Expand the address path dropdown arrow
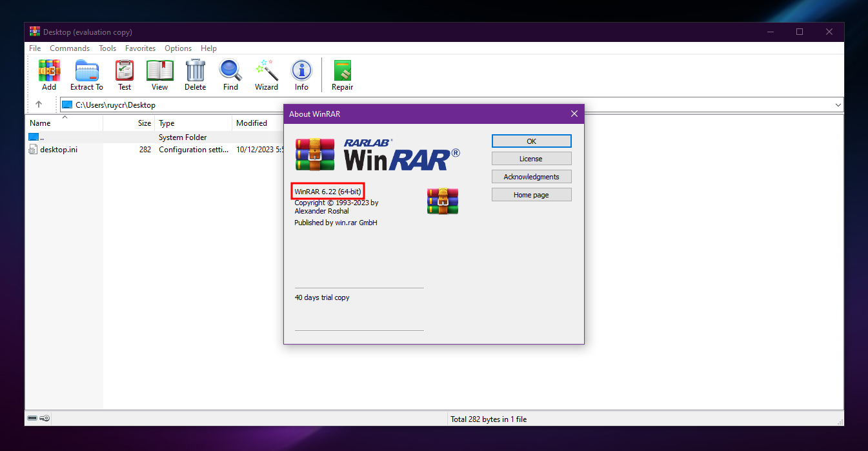 (838, 105)
